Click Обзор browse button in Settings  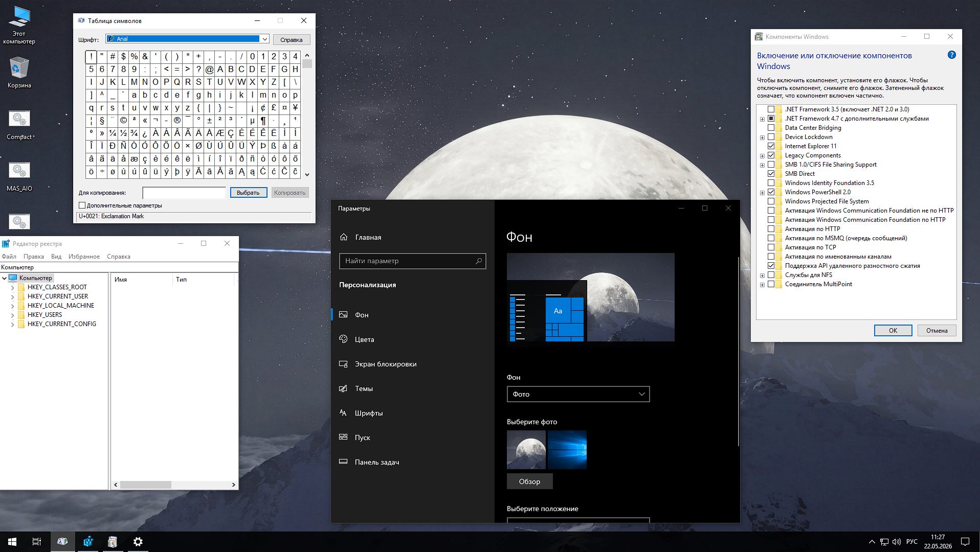529,481
